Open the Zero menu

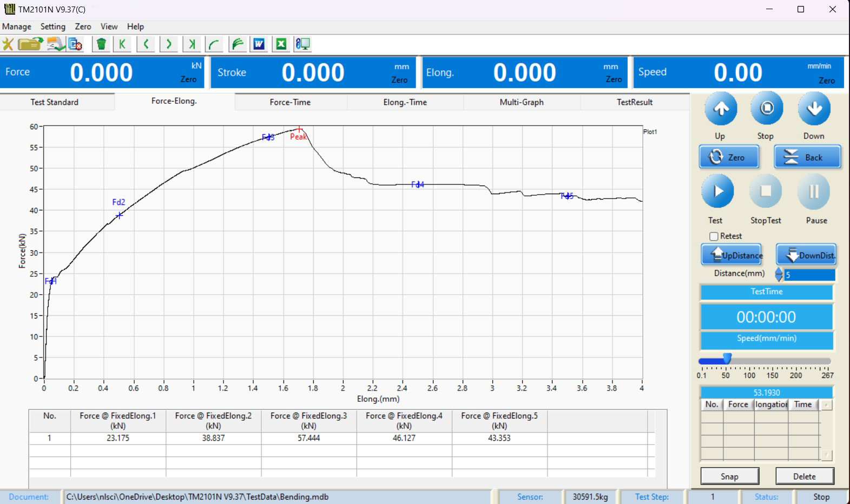83,26
